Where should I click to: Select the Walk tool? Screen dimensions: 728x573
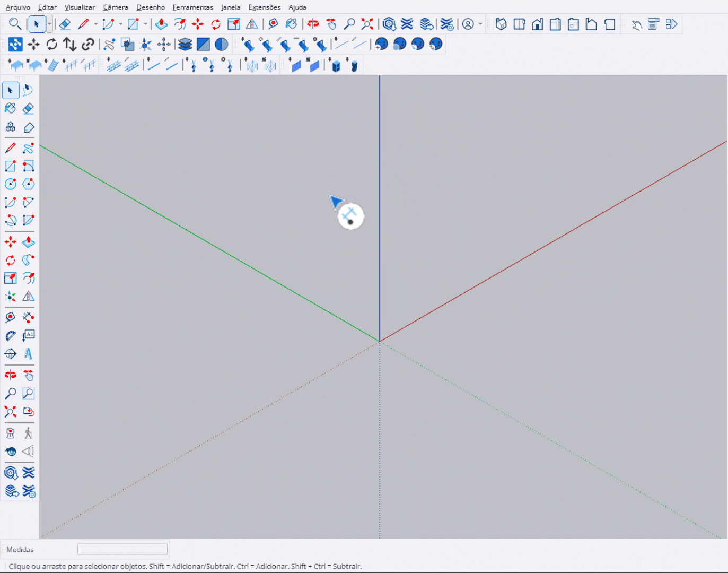29,433
